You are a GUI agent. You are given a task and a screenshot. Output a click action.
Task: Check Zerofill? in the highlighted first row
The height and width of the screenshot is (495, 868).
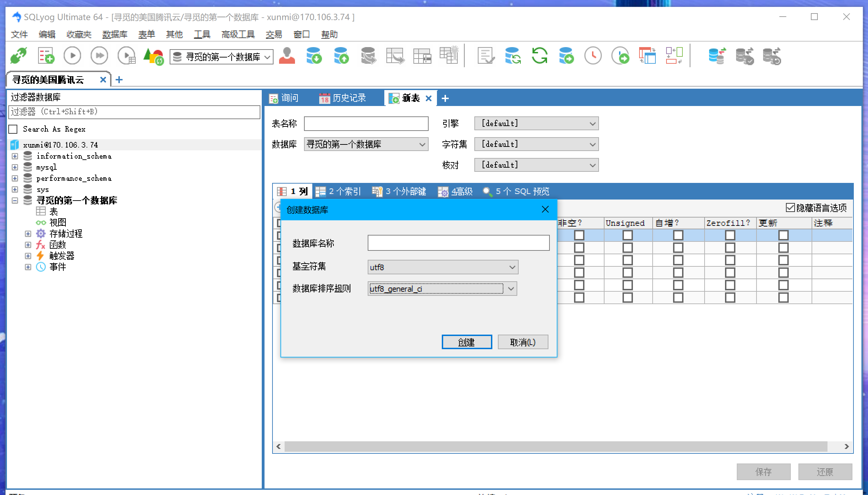click(x=730, y=236)
